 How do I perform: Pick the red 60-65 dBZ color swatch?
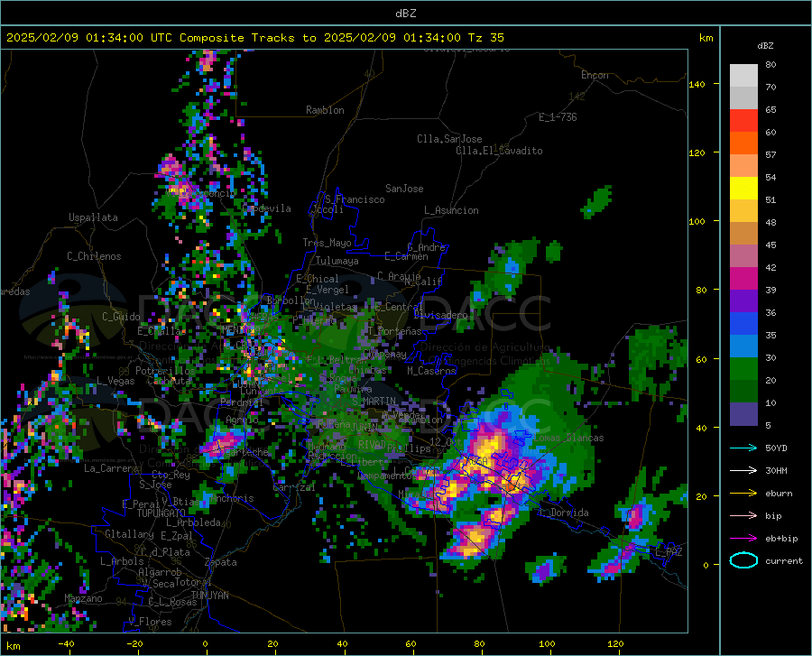point(743,120)
